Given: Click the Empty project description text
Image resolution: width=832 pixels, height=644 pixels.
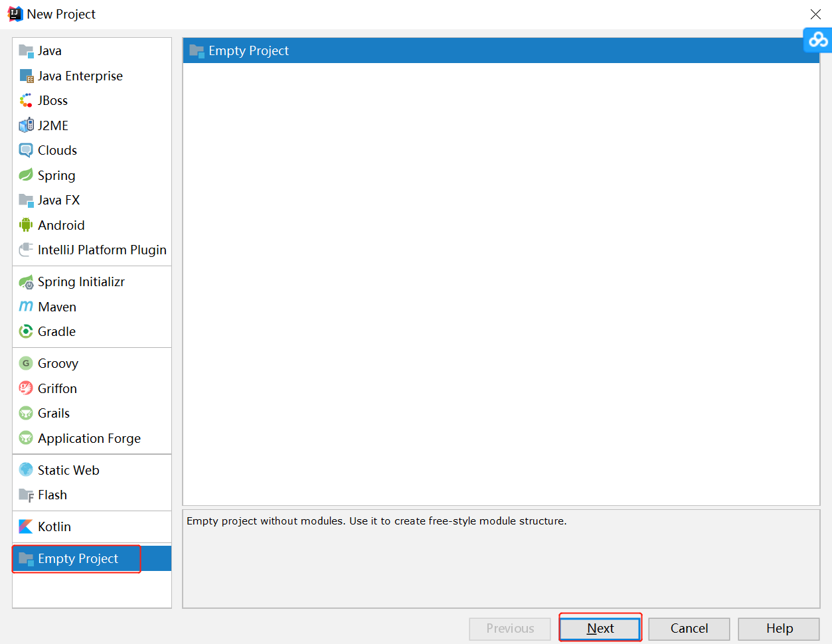Looking at the screenshot, I should (376, 521).
